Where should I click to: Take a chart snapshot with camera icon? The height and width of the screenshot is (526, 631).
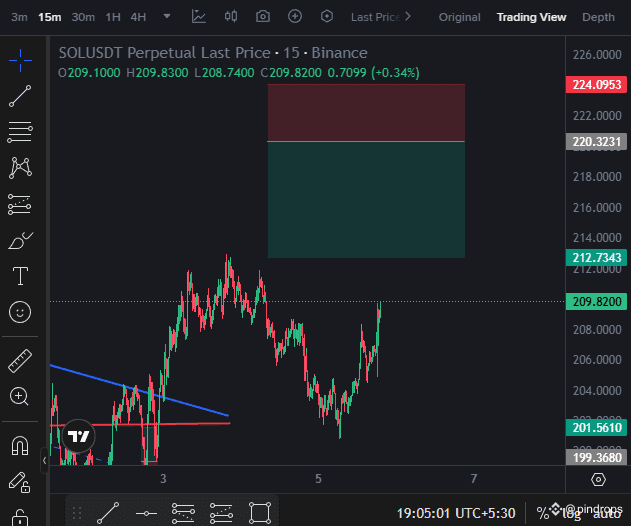[263, 17]
